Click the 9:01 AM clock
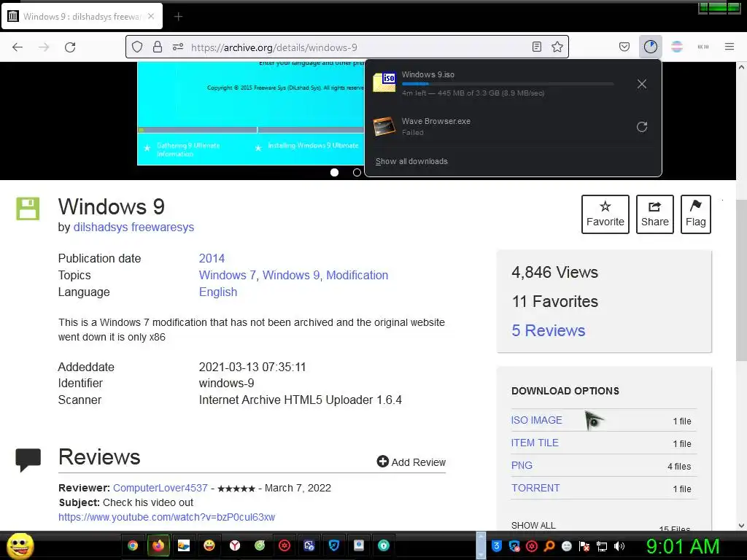Image resolution: width=747 pixels, height=560 pixels. point(683,546)
